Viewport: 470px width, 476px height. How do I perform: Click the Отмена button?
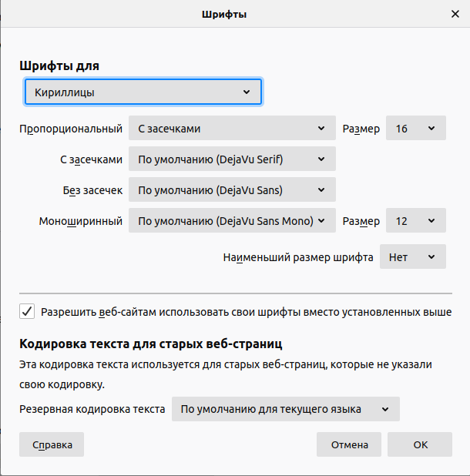(349, 444)
